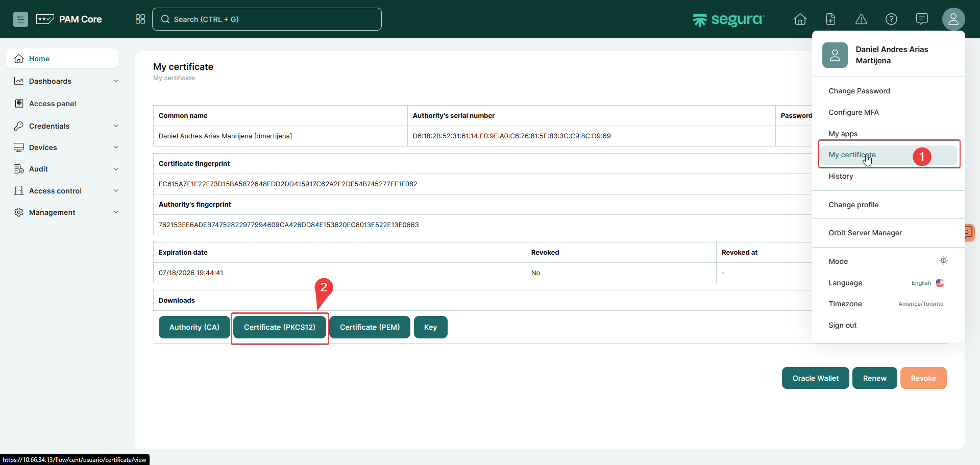The image size is (980, 465).
Task: Toggle light/dark Mode sun icon
Action: tap(943, 261)
